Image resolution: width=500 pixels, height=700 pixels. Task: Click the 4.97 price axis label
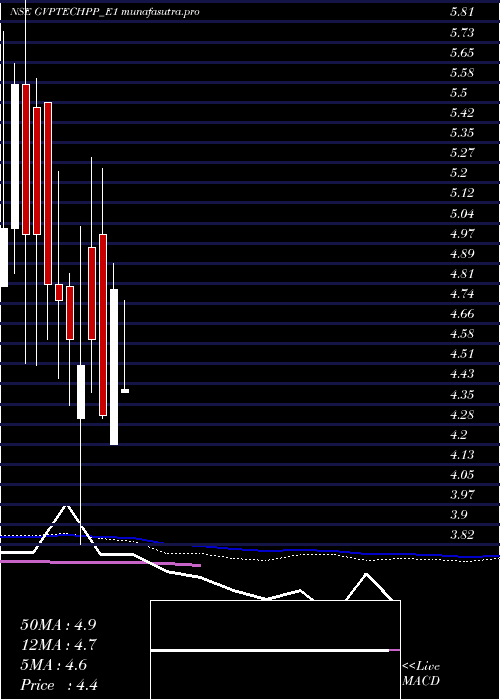point(462,233)
